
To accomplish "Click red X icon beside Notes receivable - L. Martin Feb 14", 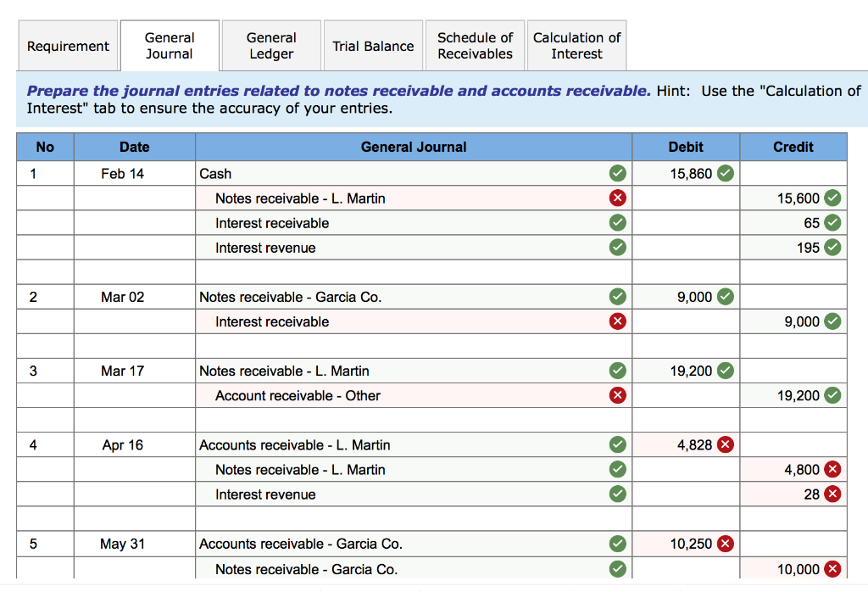I will 618,198.
